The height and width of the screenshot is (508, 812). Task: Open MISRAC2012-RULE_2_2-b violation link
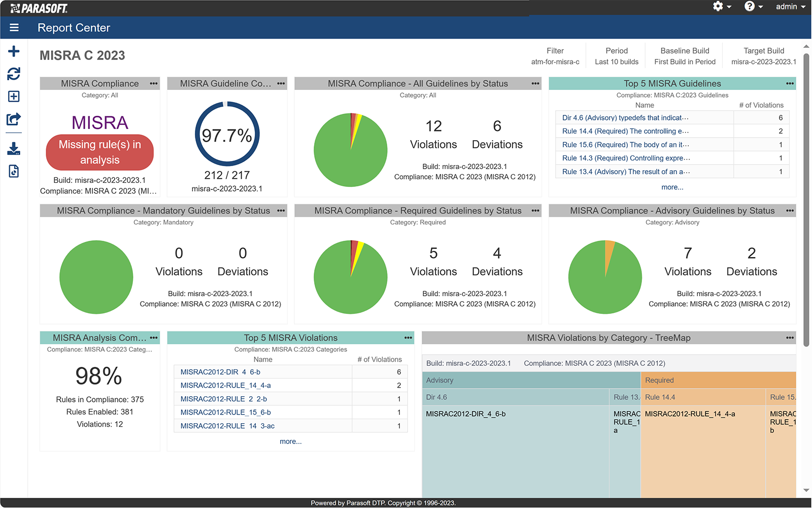click(x=223, y=399)
